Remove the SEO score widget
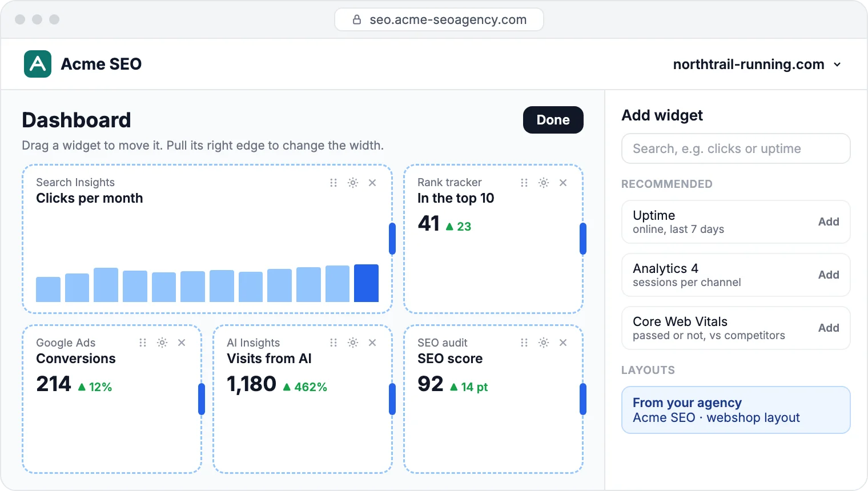This screenshot has width=868, height=491. [x=563, y=343]
